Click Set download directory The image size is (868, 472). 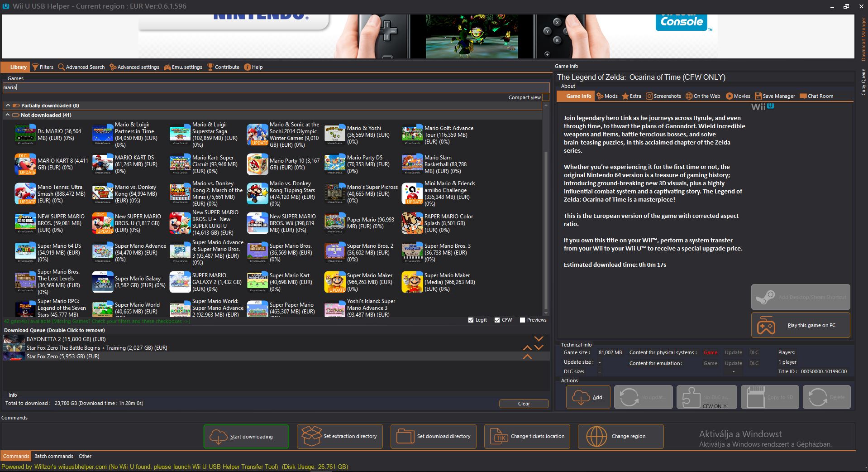click(434, 436)
